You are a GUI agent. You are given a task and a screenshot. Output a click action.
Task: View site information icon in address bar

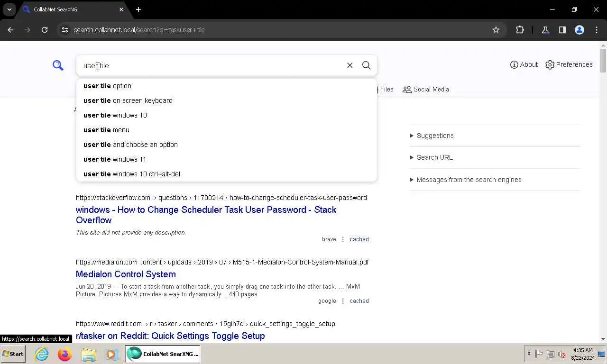[65, 30]
